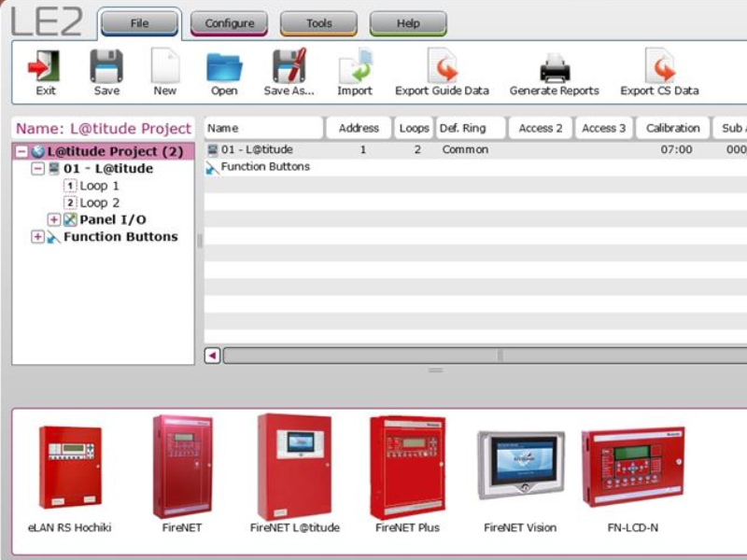Select Function Buttons in the tree
The height and width of the screenshot is (560, 747).
pos(120,237)
